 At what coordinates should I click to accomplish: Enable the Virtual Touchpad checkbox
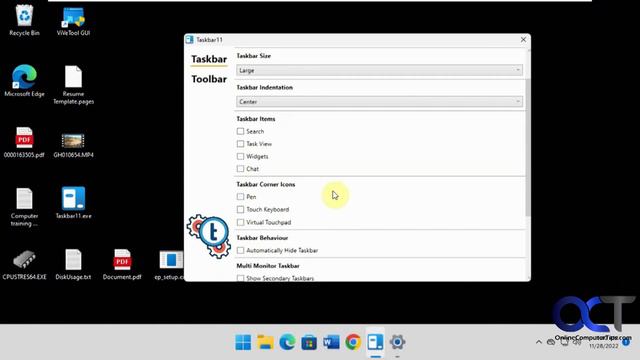click(x=240, y=222)
